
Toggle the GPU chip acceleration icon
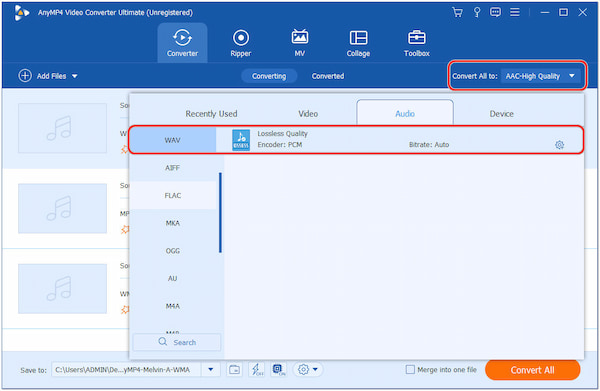point(279,370)
